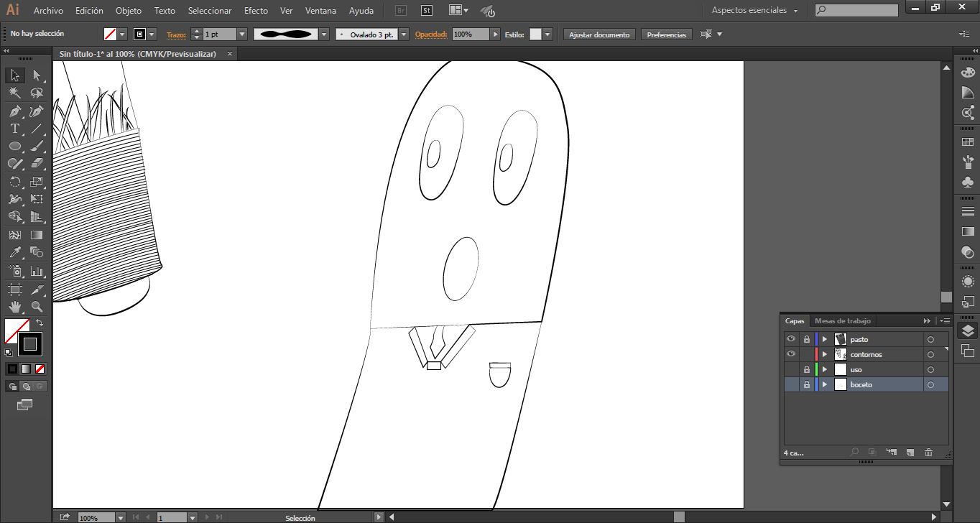Open the Efecto menu
980x523 pixels.
pos(256,11)
